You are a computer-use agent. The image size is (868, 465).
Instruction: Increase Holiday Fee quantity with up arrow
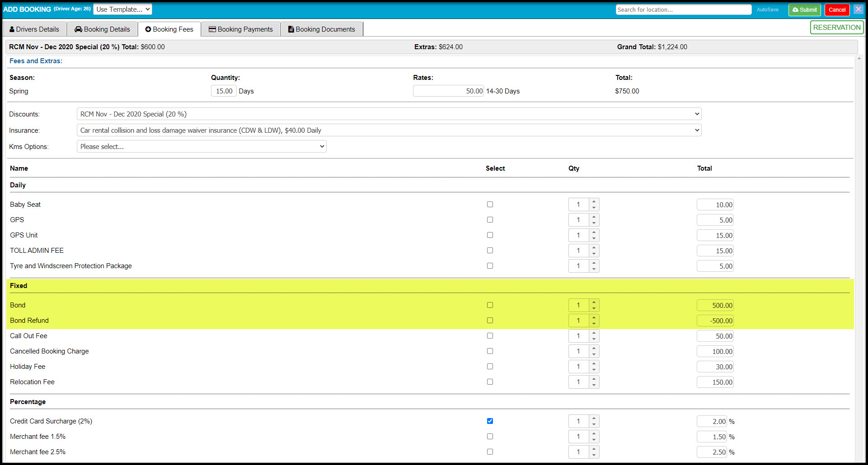coord(594,364)
